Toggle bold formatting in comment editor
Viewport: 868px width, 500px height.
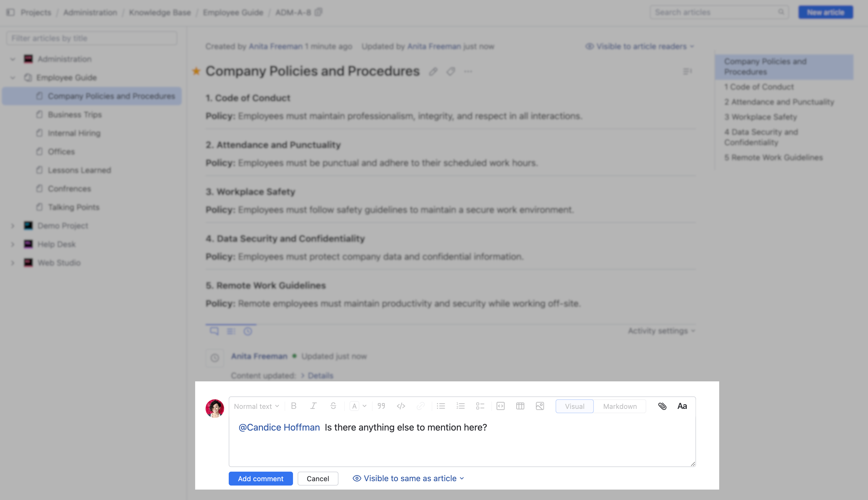coord(294,406)
